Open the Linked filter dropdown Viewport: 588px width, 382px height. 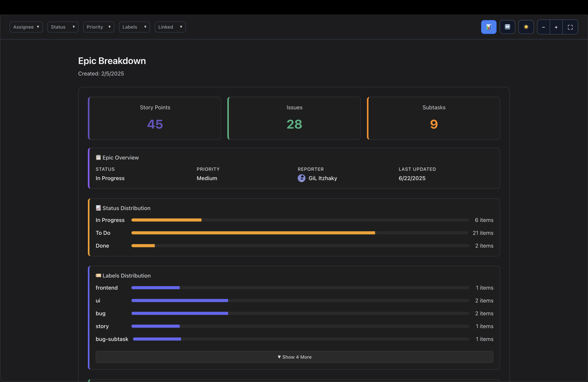click(x=170, y=27)
